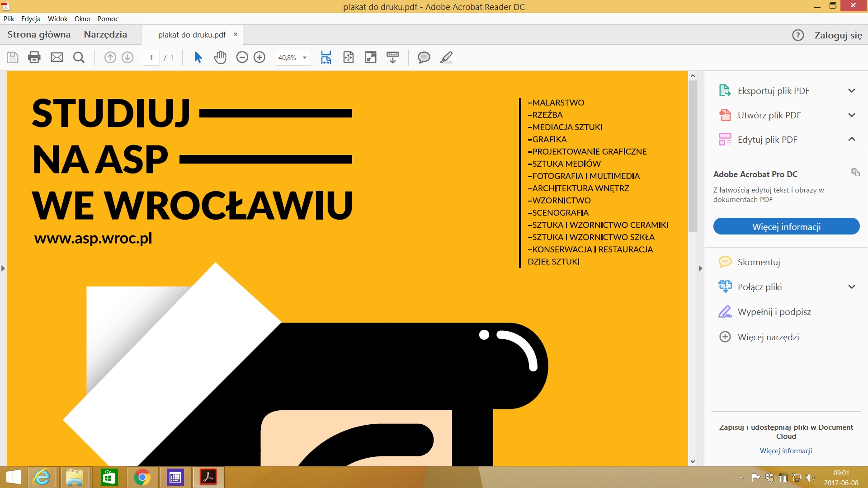Show hidden tray icons arrow
Screen dimensions: 868x488
click(x=741, y=478)
